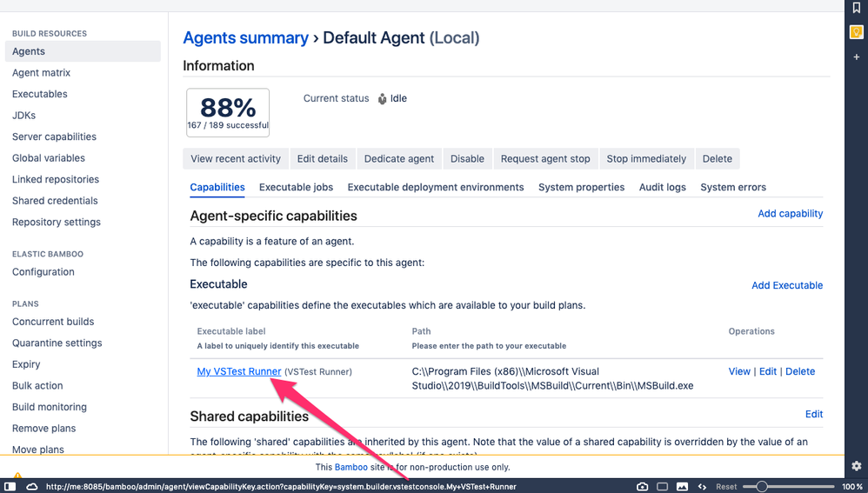The image size is (868, 493).
Task: Reset page zoom level
Action: click(x=726, y=487)
